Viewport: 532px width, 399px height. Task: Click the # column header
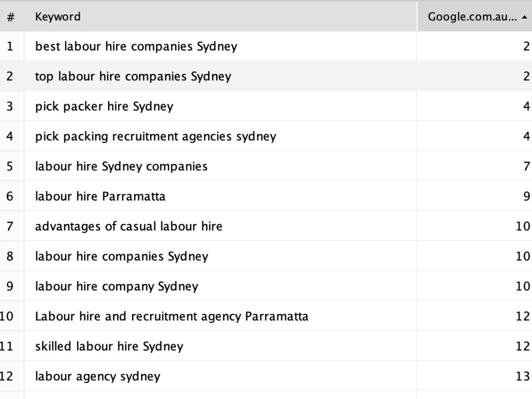(11, 16)
